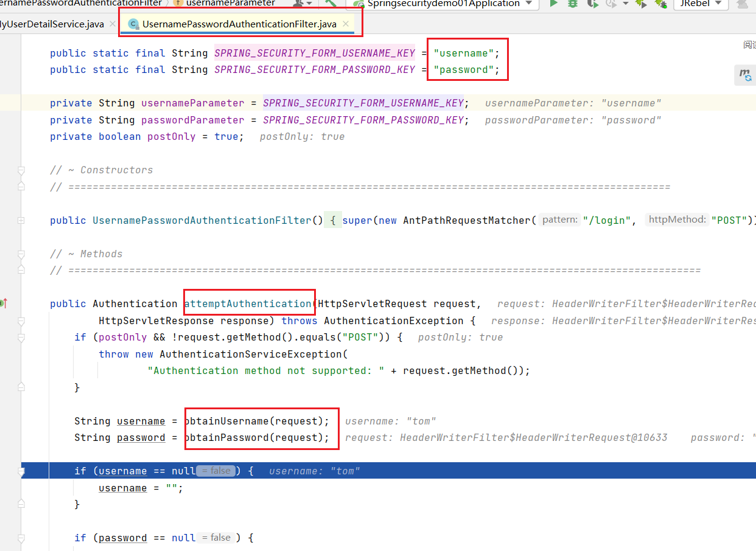Viewport: 756px width, 551px height.
Task: Start debugging with the green bug icon
Action: pos(573,3)
